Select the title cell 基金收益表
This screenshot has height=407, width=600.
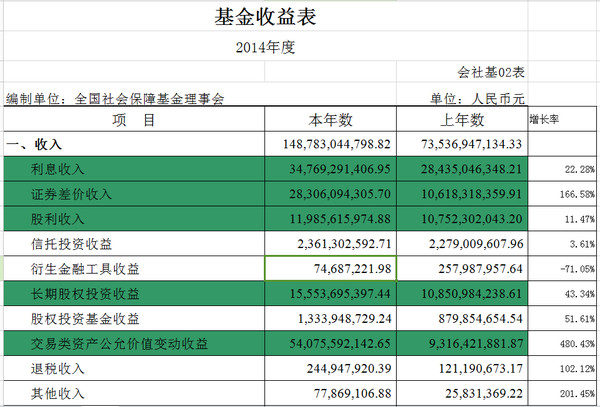coord(266,17)
